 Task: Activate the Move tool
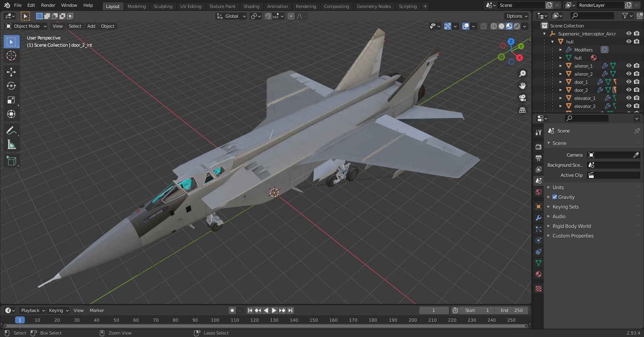pyautogui.click(x=11, y=72)
